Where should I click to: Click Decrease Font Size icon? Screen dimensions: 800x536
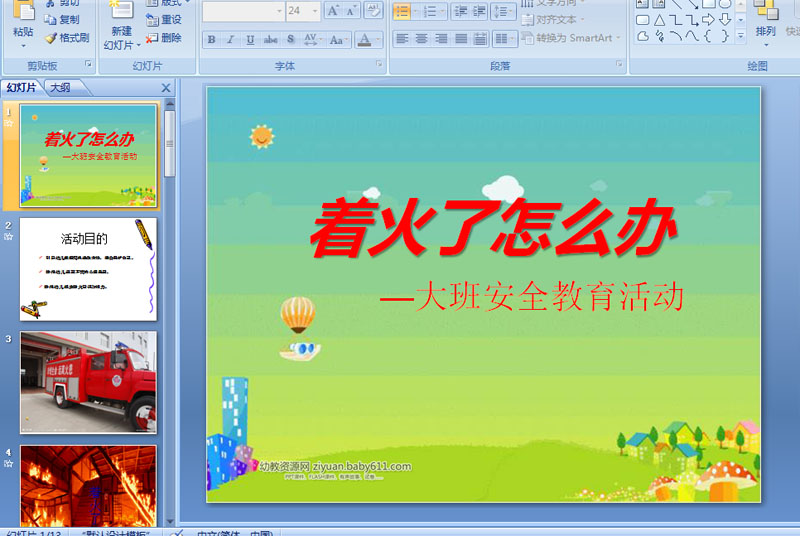pos(351,11)
